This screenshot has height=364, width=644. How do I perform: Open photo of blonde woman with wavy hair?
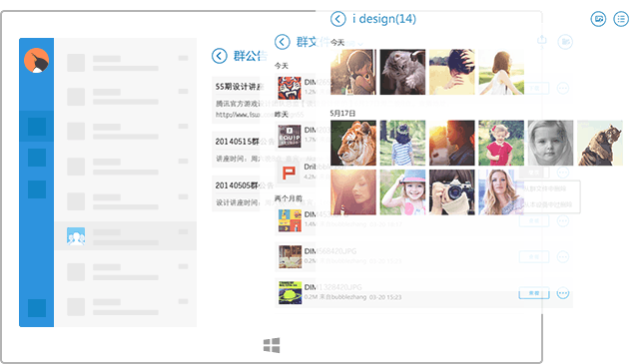(x=501, y=192)
